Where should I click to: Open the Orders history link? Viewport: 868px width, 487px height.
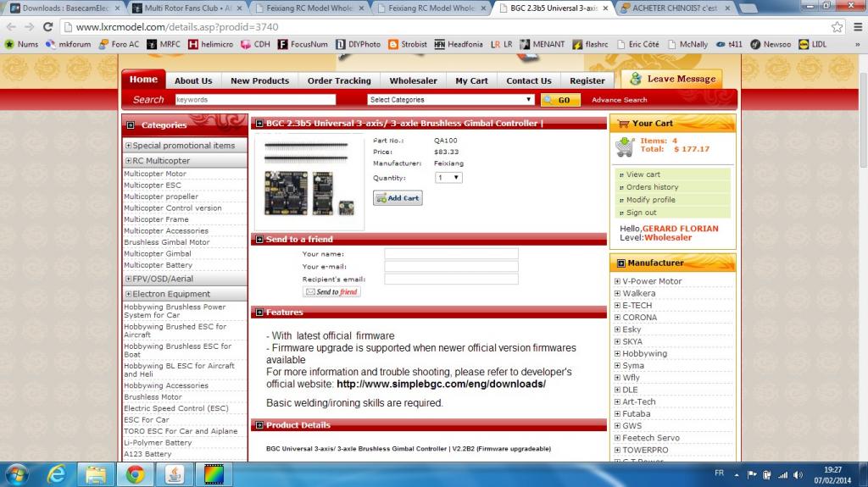click(652, 187)
